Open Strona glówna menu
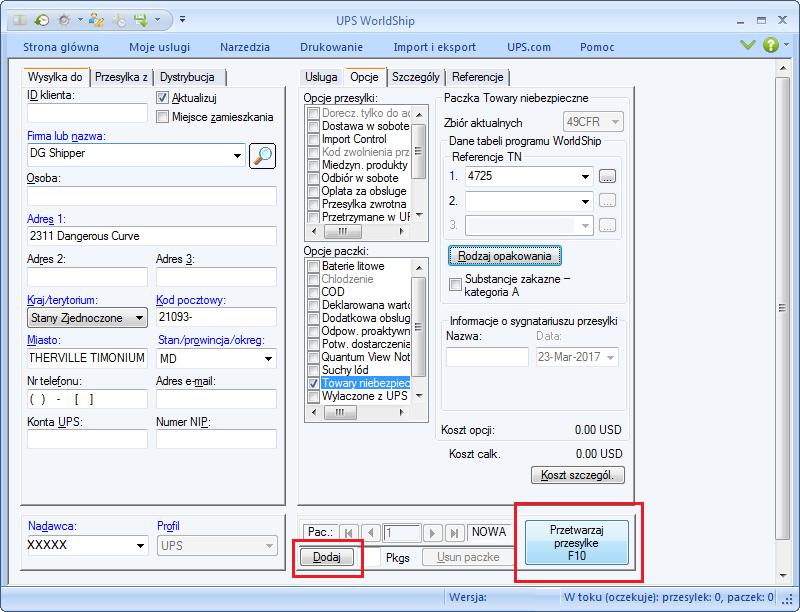Screen dimensions: 800x612 pos(61,47)
